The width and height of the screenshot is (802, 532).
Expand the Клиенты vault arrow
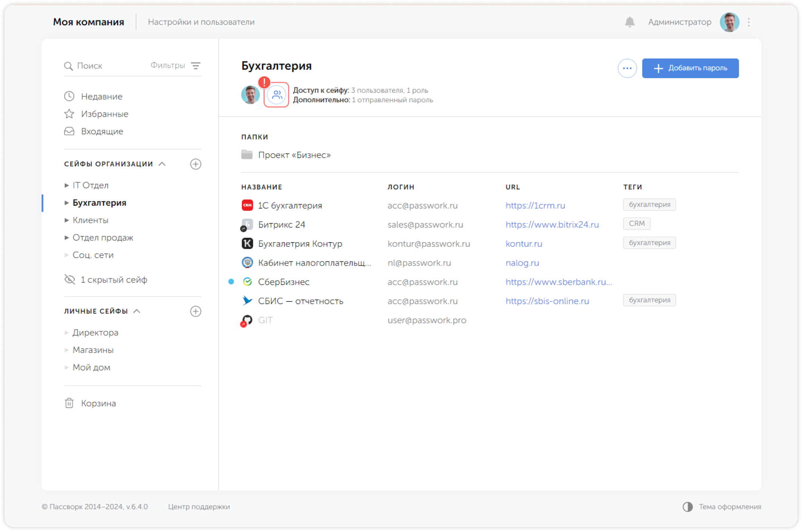coord(67,220)
